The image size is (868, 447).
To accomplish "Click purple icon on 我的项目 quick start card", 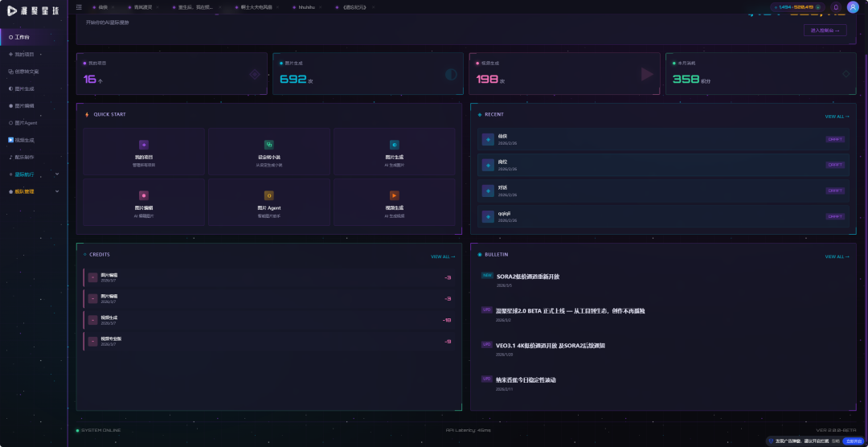I will tap(144, 145).
